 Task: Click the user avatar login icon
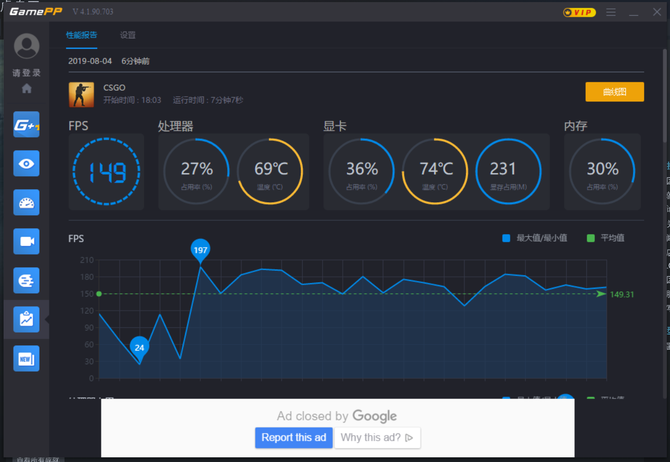click(27, 47)
